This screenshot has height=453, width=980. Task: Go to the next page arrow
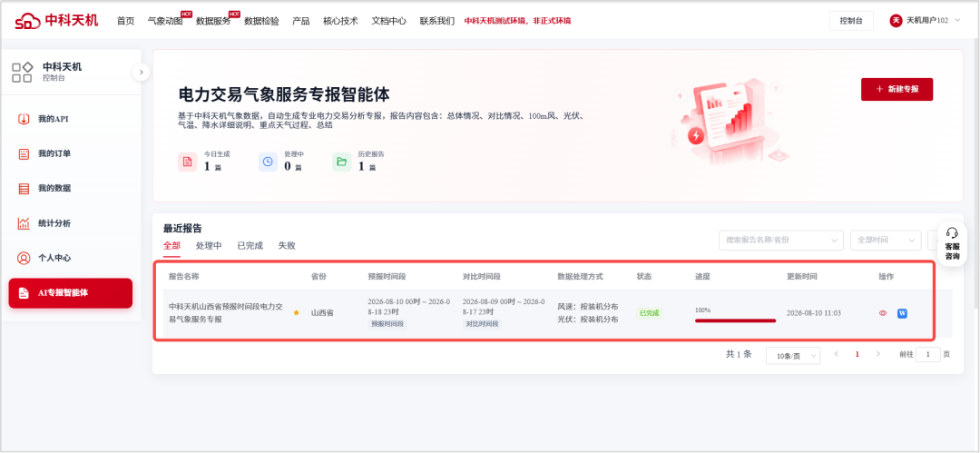click(878, 354)
